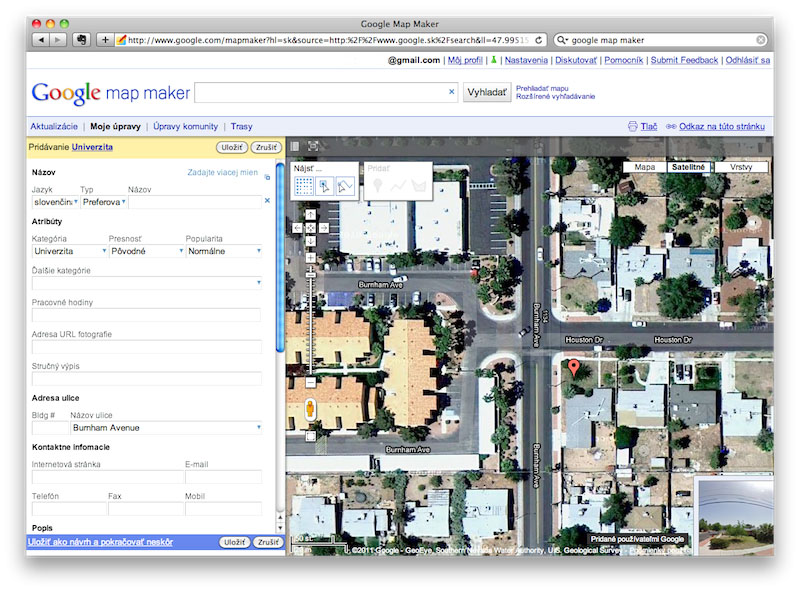Select the line selection pointer tool
Viewport: 800px width, 592px height.
tap(345, 186)
